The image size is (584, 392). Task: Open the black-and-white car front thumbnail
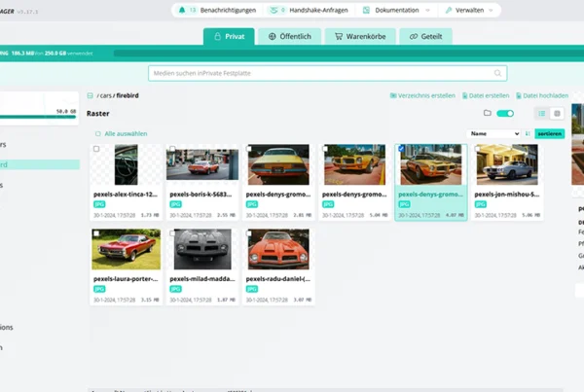point(202,249)
